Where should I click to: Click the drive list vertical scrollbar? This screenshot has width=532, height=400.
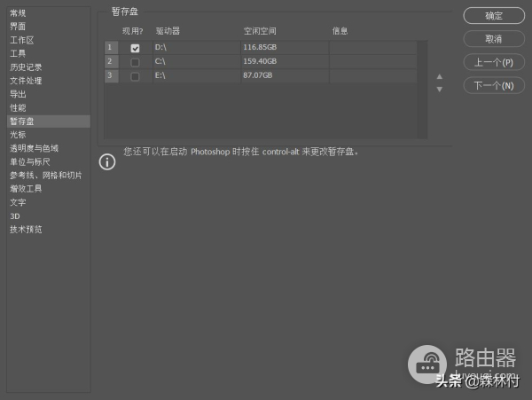pyautogui.click(x=422, y=90)
